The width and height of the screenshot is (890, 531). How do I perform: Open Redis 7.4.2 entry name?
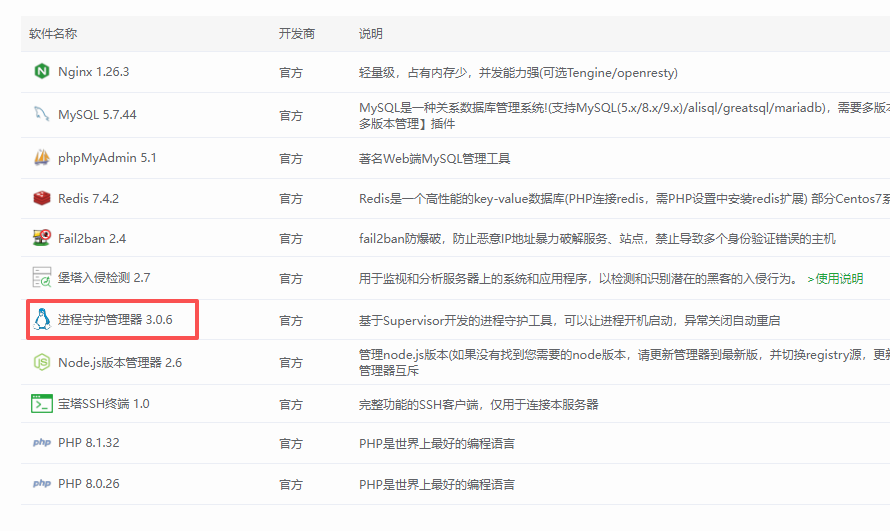coord(88,198)
